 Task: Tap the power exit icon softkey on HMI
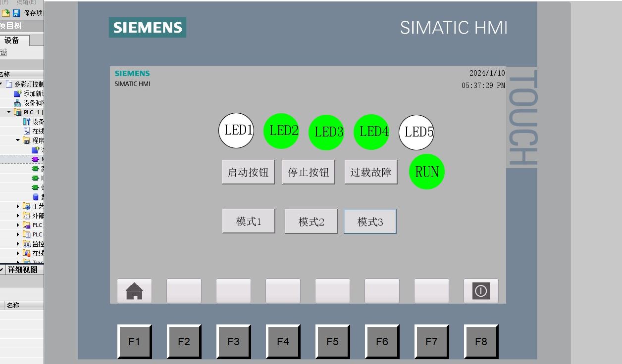(481, 291)
